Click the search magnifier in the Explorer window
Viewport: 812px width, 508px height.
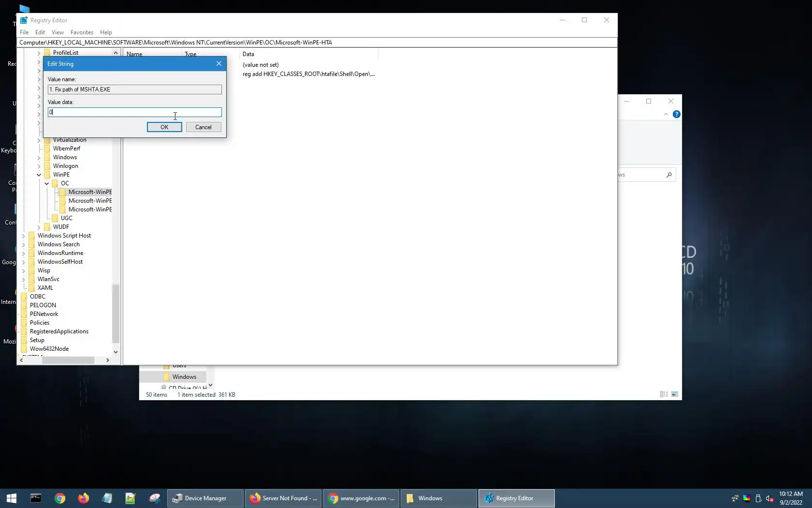coord(669,175)
